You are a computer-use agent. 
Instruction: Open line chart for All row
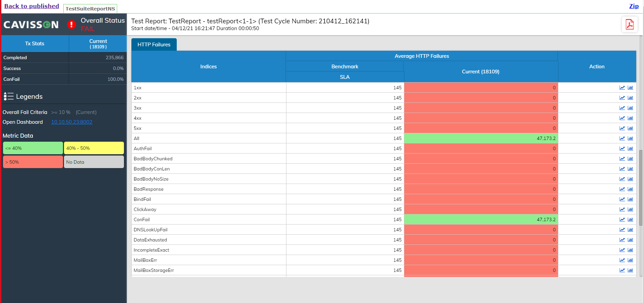(622, 138)
